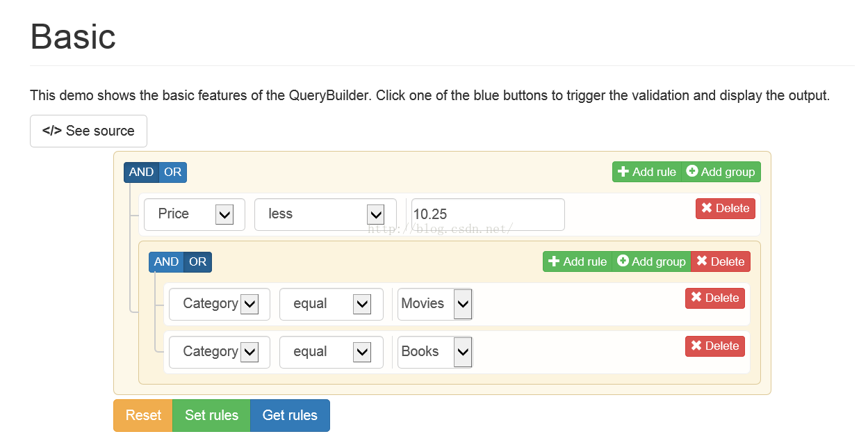Open the Price field dropdown
Screen dimensions: 868x443
(195, 214)
